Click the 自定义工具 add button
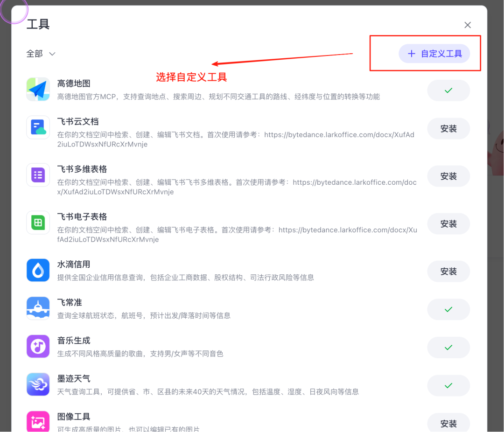 point(434,53)
